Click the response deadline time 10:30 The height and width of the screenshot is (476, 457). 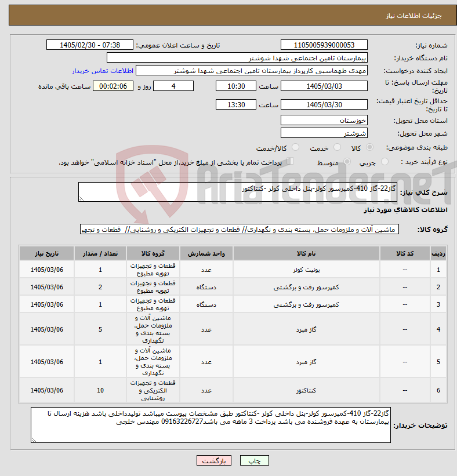coord(236,86)
